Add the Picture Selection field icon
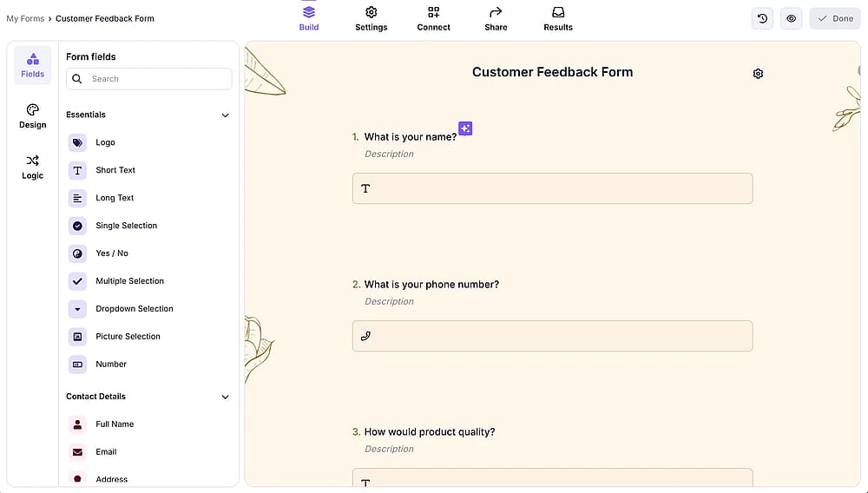Viewport: 868px width, 493px height. pos(77,337)
